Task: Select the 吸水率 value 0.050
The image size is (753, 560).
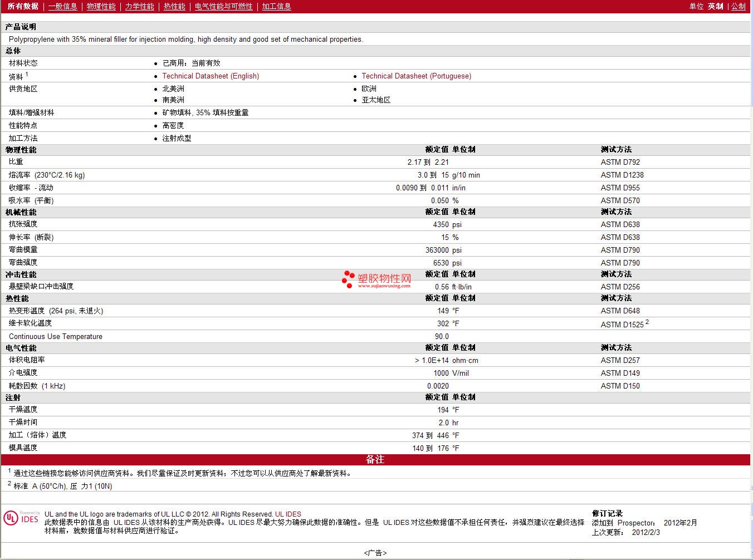Action: [440, 200]
